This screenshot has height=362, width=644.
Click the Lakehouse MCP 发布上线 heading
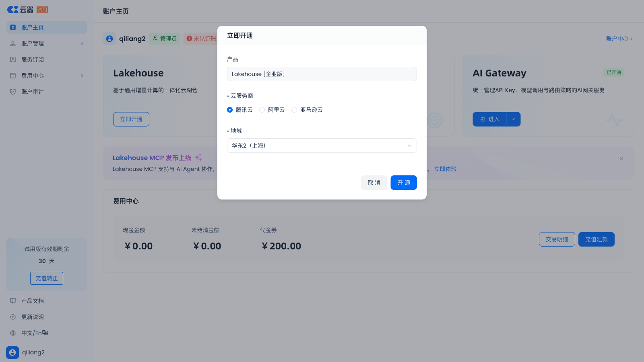(152, 158)
